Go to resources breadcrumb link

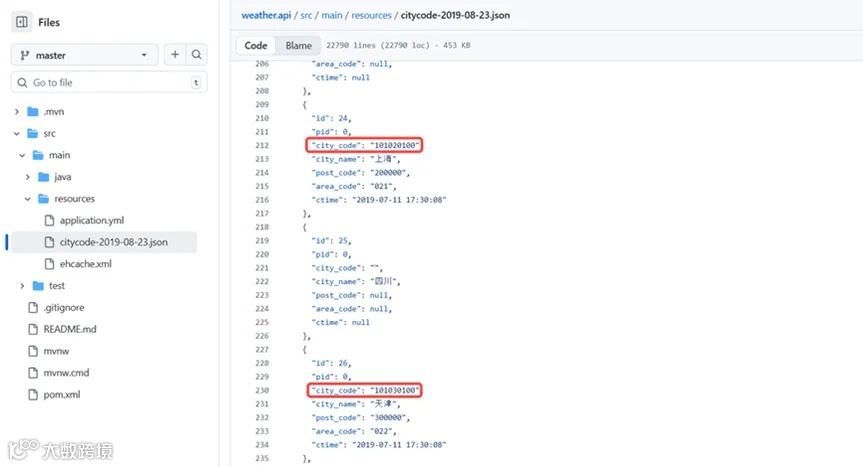click(x=372, y=15)
